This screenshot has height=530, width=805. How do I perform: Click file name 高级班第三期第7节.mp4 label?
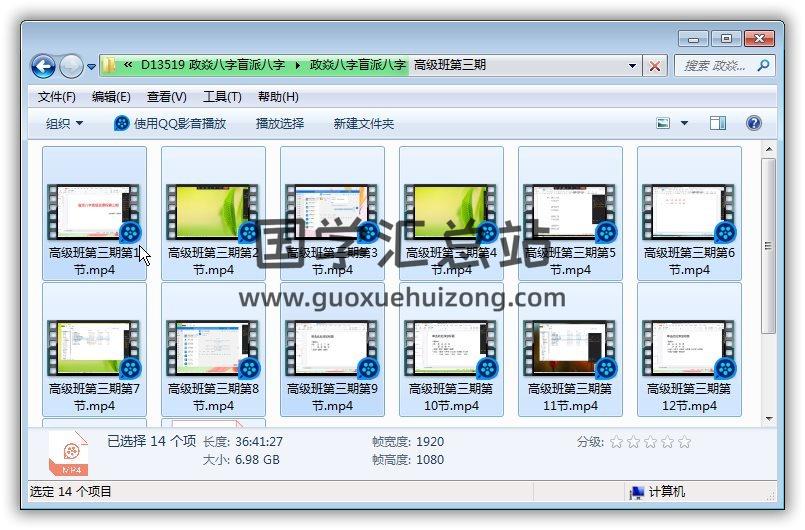(94, 397)
